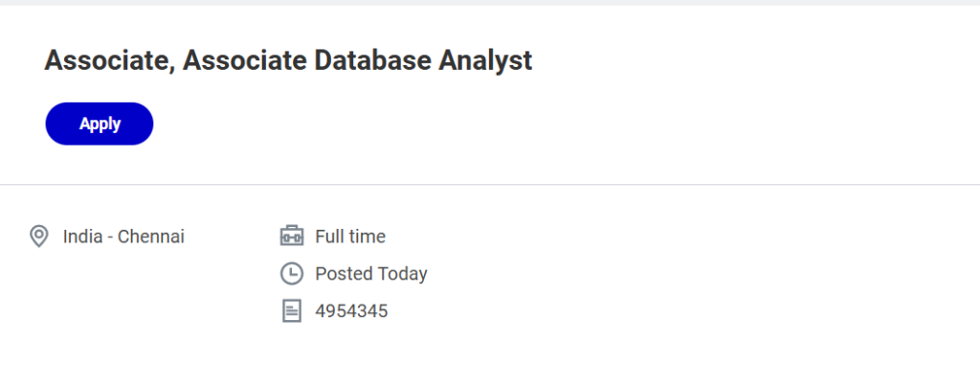This screenshot has width=980, height=387.
Task: Click the briefcase employment type icon
Action: (x=292, y=236)
